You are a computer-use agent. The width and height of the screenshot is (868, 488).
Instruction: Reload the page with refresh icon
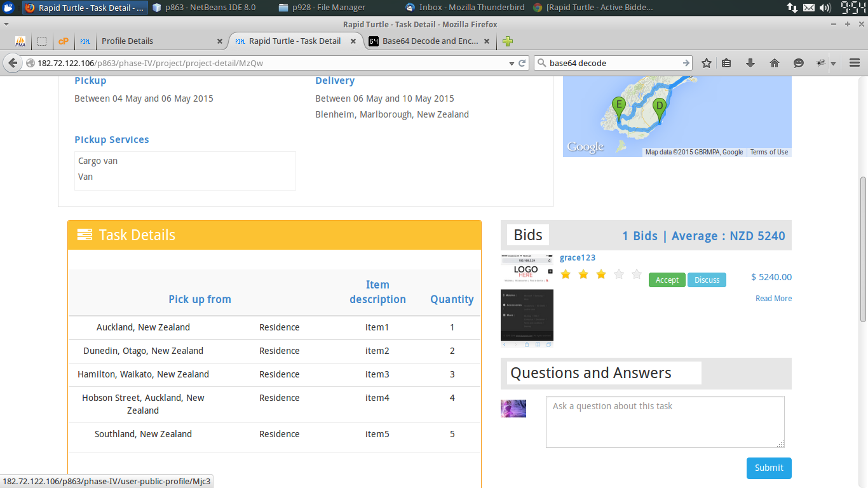pyautogui.click(x=522, y=63)
